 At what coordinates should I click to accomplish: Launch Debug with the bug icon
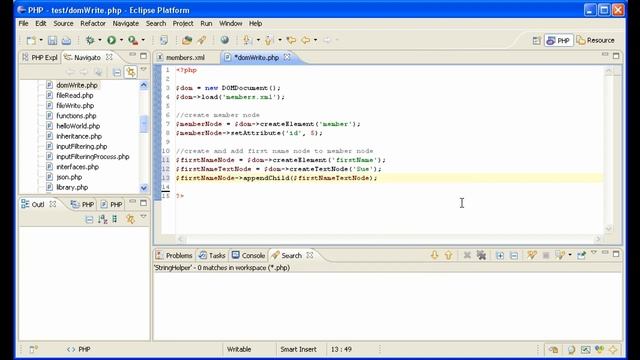[x=90, y=40]
